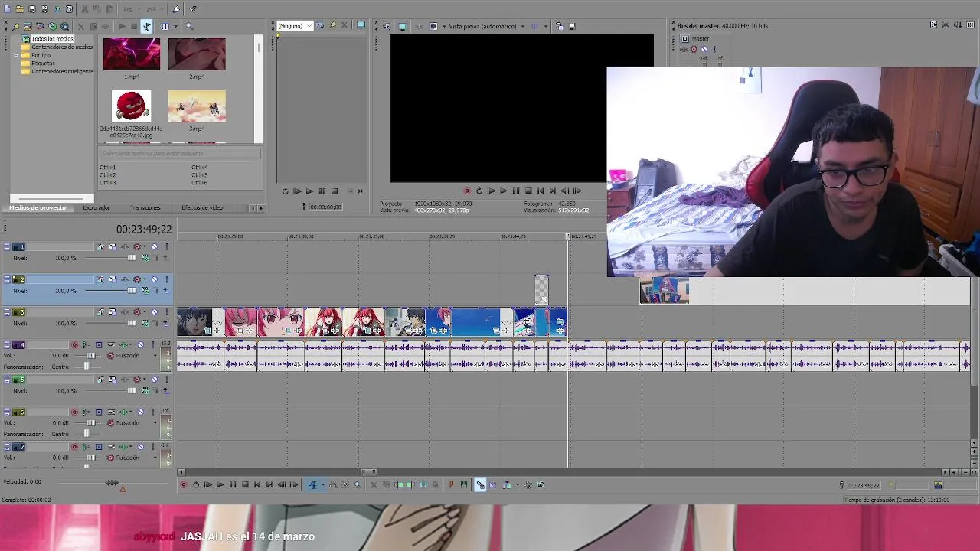
Task: Click Stop button under video preview
Action: point(528,191)
